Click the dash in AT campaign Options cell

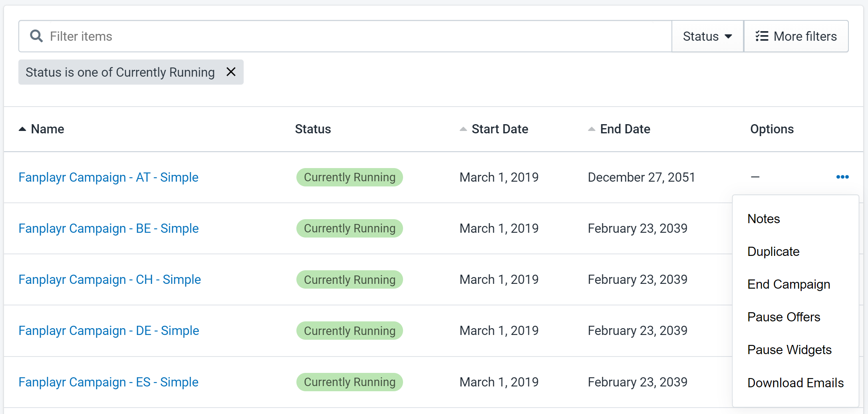755,177
